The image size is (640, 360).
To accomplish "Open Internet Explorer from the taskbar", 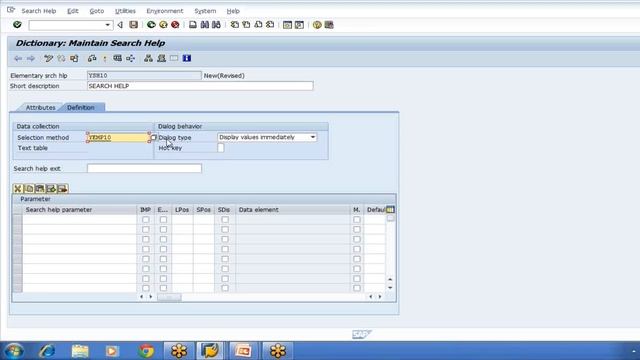I will coord(47,351).
